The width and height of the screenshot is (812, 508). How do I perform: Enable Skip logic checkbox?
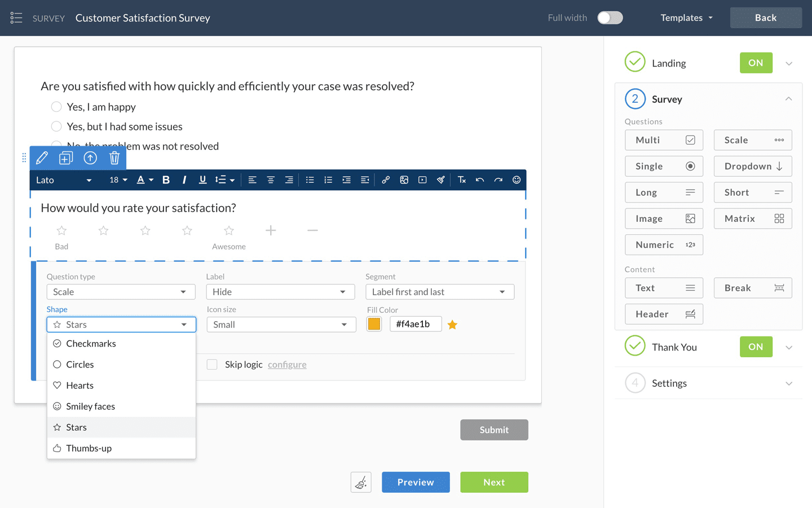tap(212, 364)
